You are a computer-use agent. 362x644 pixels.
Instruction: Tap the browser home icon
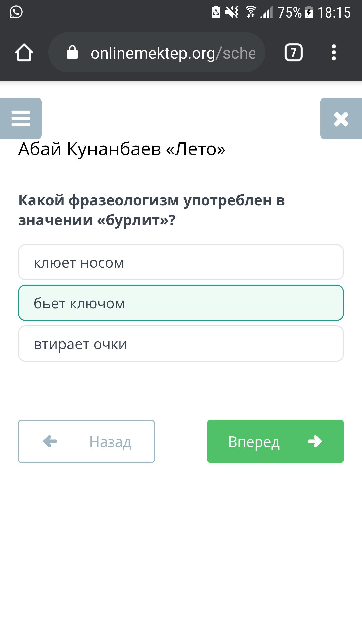(24, 53)
